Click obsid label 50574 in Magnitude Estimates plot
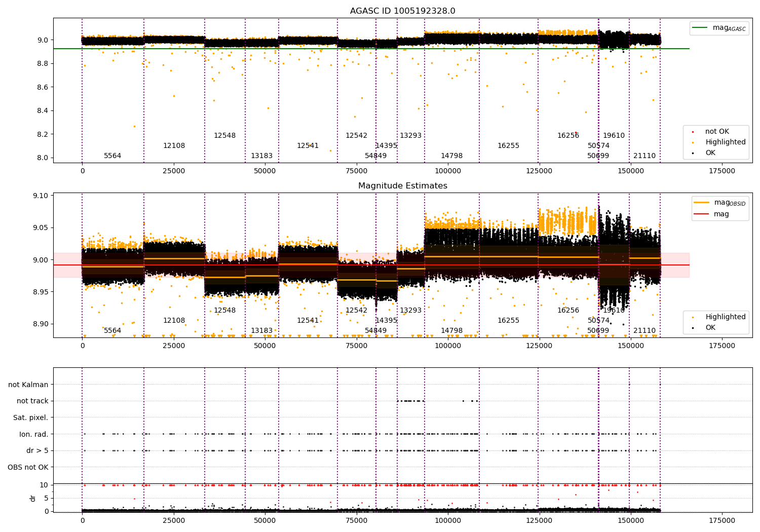 tap(598, 321)
